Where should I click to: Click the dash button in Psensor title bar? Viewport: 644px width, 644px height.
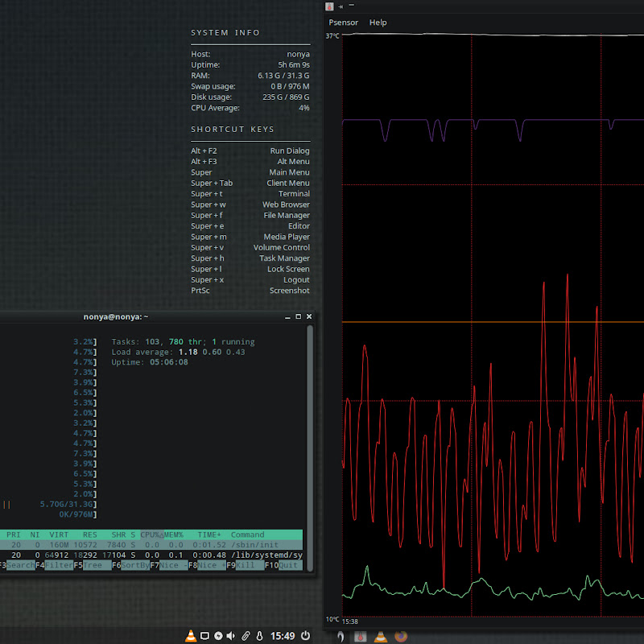point(352,6)
